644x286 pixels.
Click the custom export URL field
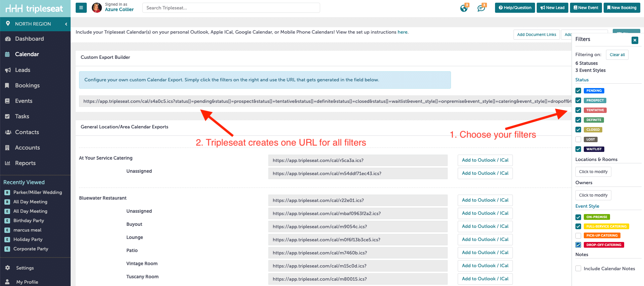[x=325, y=101]
